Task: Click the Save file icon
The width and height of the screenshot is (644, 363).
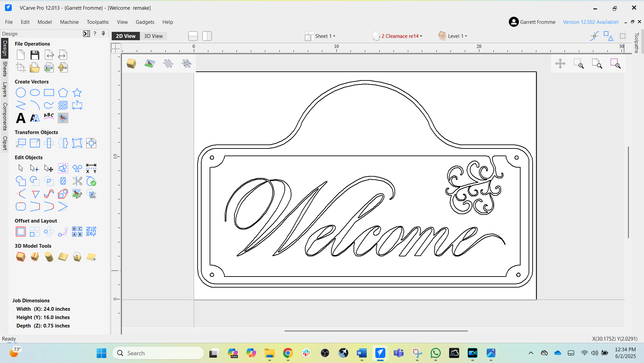Action: pos(35,55)
